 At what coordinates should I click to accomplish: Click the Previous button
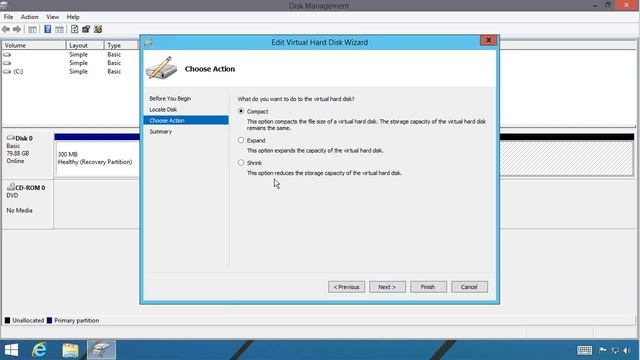click(347, 287)
